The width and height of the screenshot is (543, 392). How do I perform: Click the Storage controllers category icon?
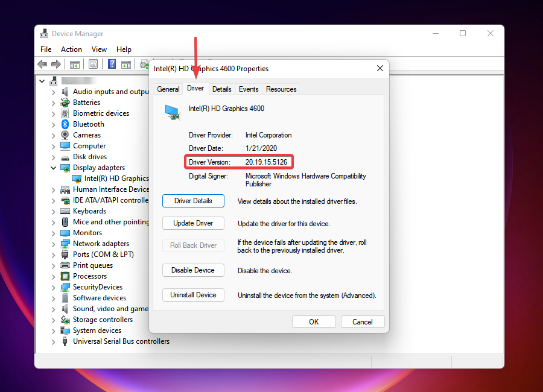click(x=65, y=320)
